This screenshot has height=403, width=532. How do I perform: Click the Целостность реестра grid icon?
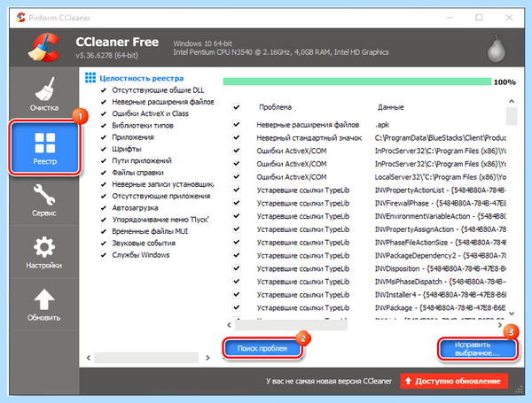(90, 78)
